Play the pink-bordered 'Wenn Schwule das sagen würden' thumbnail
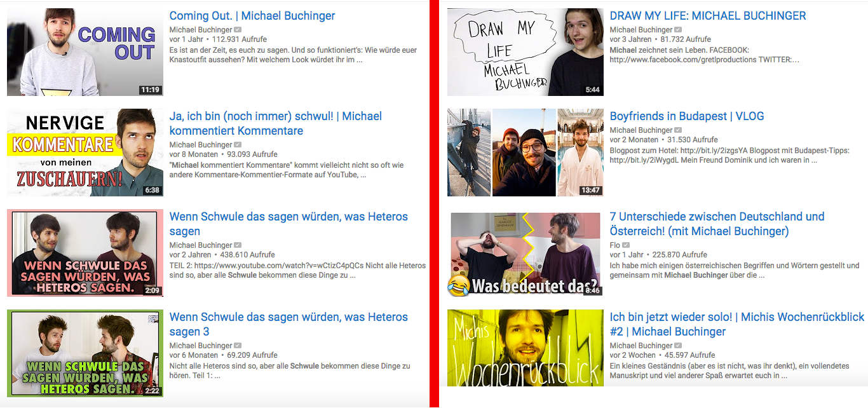The height and width of the screenshot is (408, 868). (x=85, y=253)
